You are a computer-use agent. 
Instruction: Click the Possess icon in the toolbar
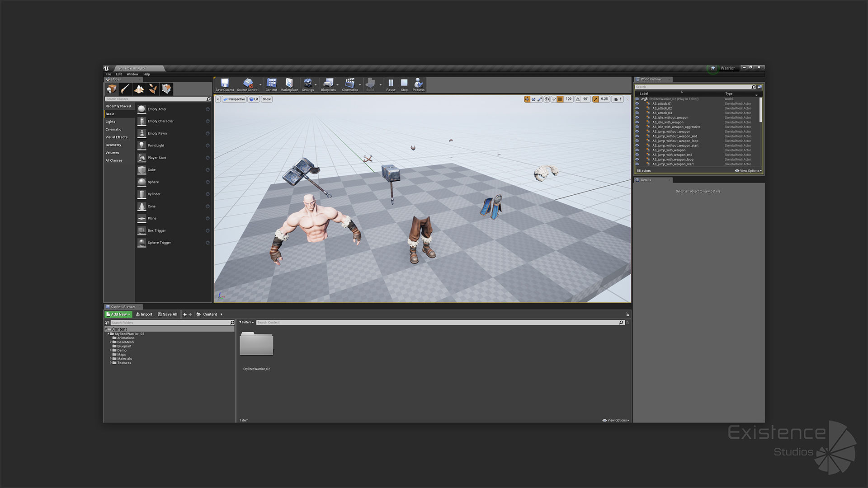(x=418, y=84)
